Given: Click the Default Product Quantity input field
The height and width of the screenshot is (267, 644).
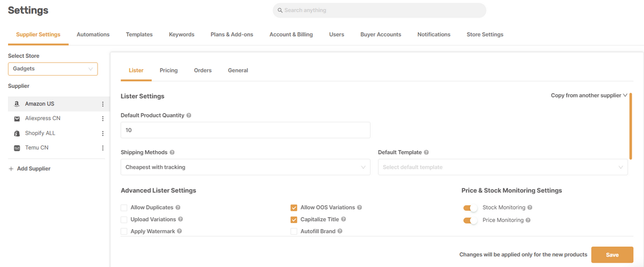Looking at the screenshot, I should (245, 130).
